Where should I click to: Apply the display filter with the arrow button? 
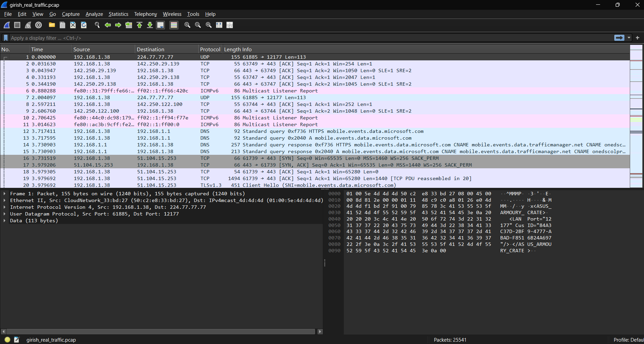coord(619,38)
